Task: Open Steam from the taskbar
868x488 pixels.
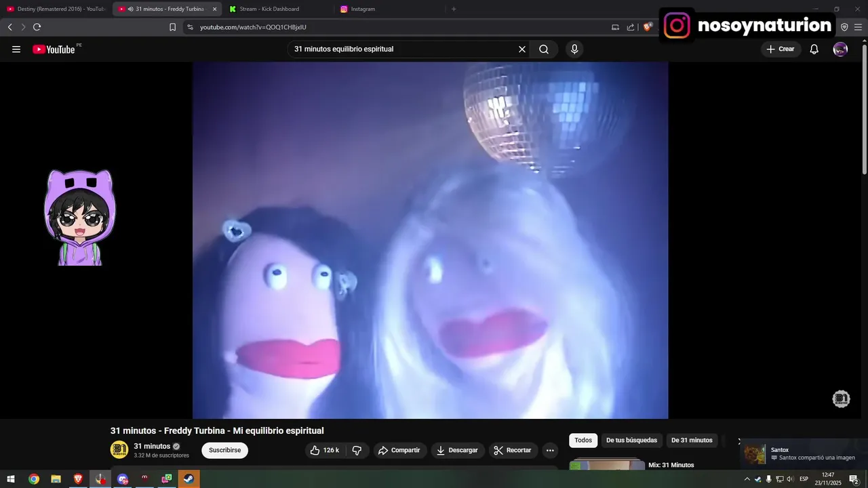Action: tap(189, 479)
